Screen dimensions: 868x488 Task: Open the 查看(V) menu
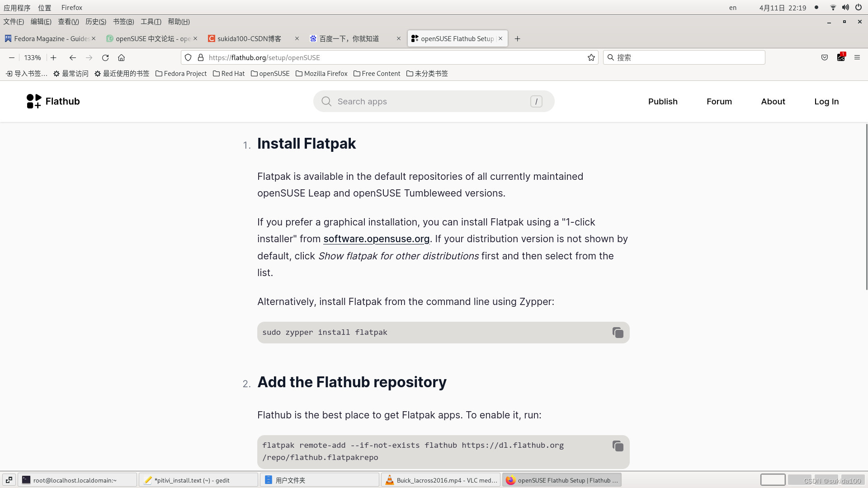coord(69,22)
